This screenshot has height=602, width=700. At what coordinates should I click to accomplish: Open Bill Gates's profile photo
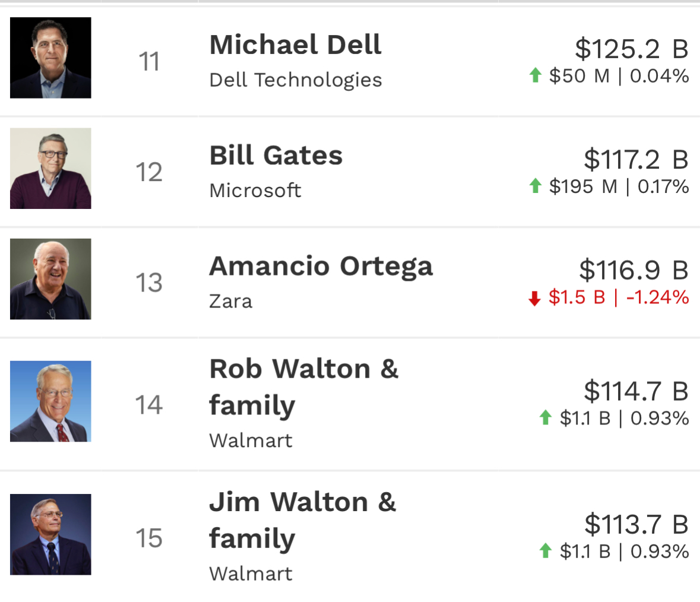(x=50, y=168)
